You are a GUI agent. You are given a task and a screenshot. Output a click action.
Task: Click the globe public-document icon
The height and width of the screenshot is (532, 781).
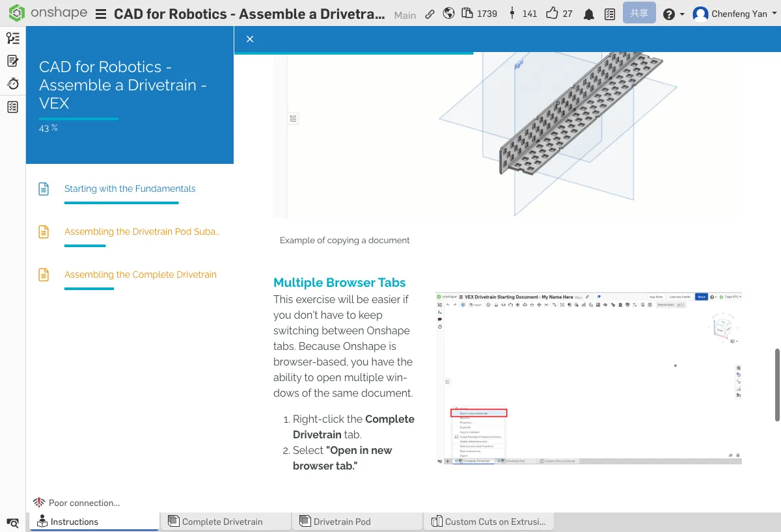coord(448,14)
